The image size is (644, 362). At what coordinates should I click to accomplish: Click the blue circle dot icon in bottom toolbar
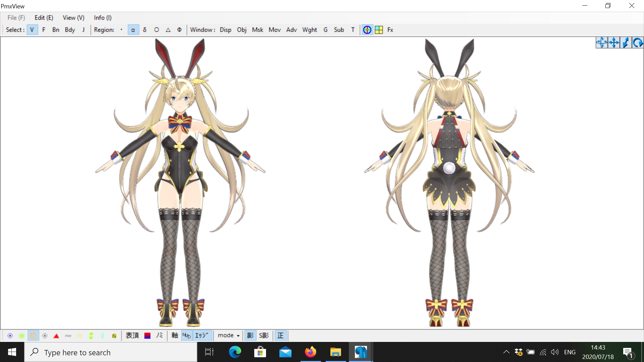click(x=10, y=336)
